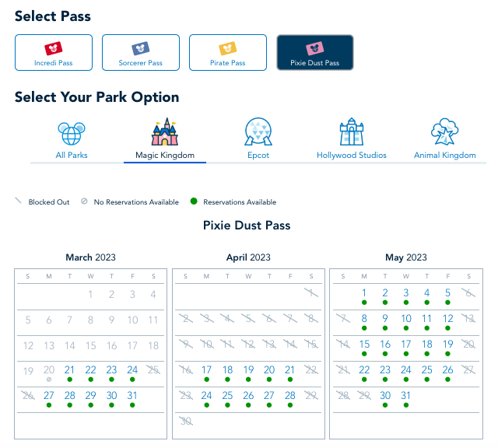Click the March 2023 month heading
498x448 pixels.
(90, 257)
